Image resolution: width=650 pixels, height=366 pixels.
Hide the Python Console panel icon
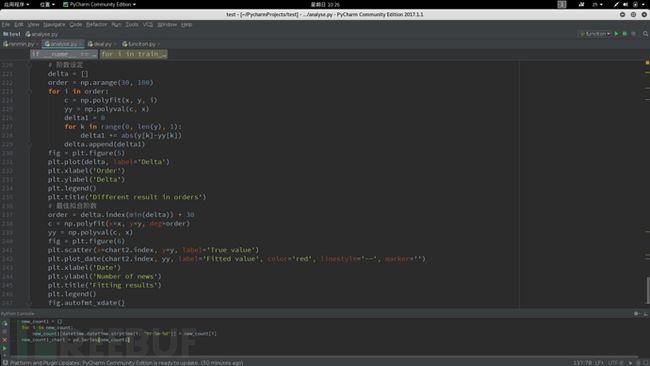(x=645, y=314)
